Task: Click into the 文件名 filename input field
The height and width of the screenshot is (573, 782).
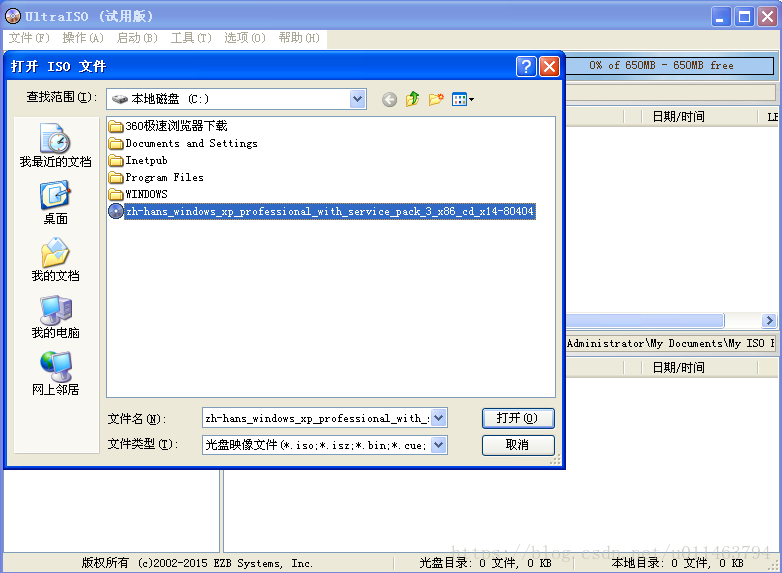Action: [316, 418]
